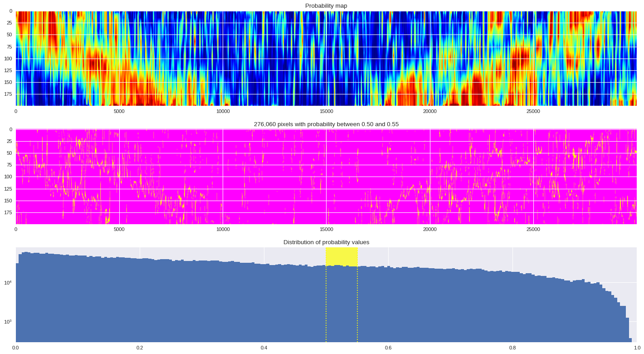Click the 0.6 tick label on histogram axis
The width and height of the screenshot is (644, 354).
tap(388, 348)
